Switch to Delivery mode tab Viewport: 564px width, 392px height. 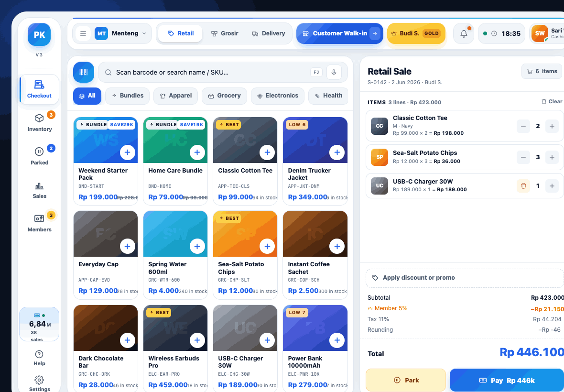[268, 33]
